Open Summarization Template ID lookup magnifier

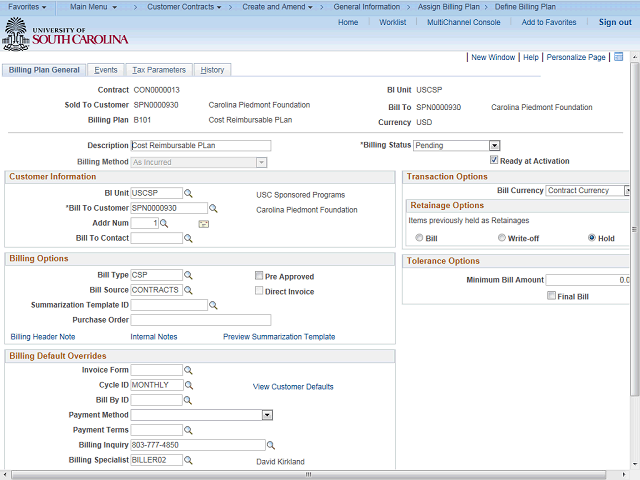(x=213, y=305)
